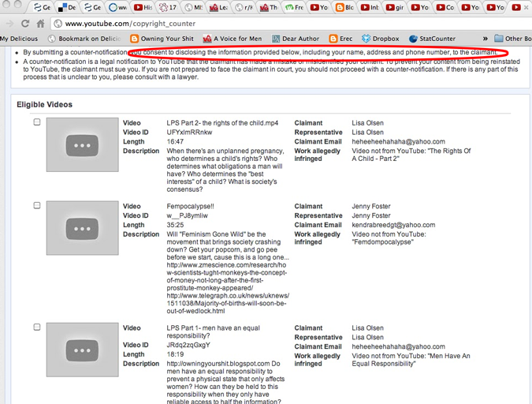Click video ID 'JRdq2zqGxgY'
The image size is (532, 404).
point(188,345)
